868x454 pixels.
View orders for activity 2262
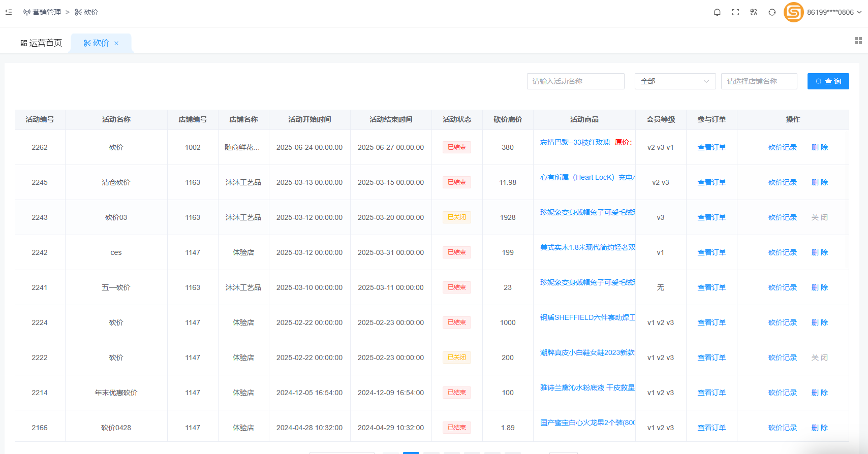(x=711, y=147)
